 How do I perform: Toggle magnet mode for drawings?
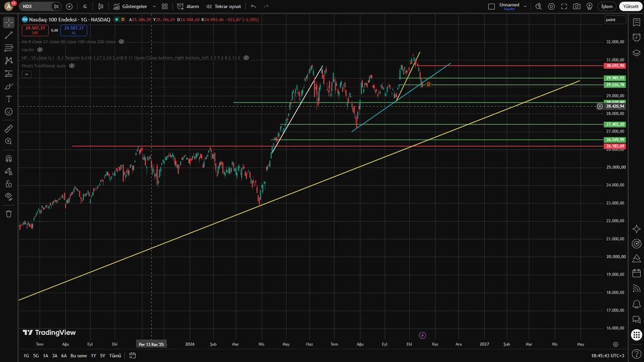9,159
